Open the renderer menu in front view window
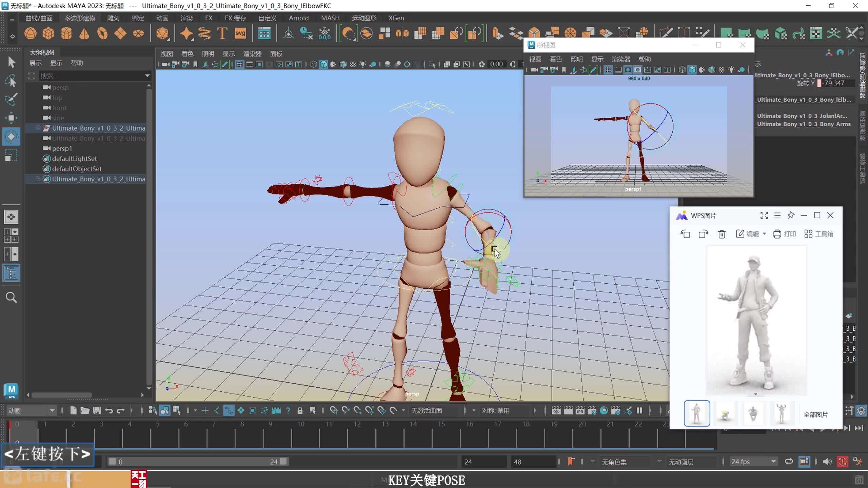 pyautogui.click(x=621, y=59)
